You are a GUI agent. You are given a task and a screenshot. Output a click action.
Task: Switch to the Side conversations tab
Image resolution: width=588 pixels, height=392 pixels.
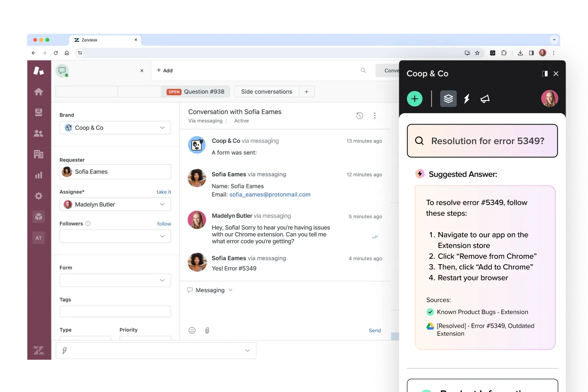pyautogui.click(x=266, y=92)
